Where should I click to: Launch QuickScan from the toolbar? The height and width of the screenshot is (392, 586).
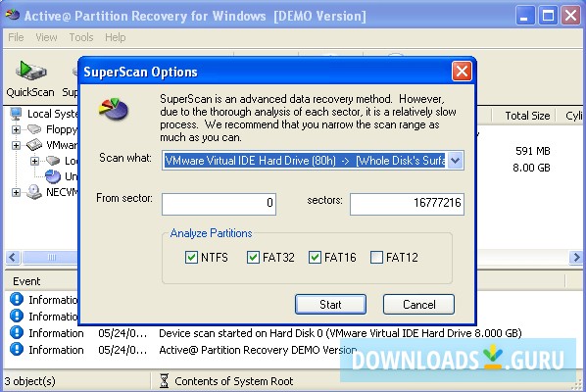coord(30,78)
